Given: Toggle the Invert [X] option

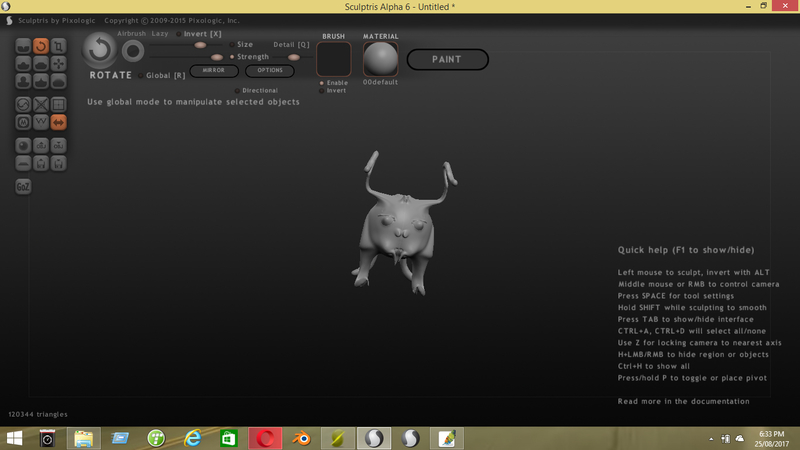Looking at the screenshot, I should 199,34.
